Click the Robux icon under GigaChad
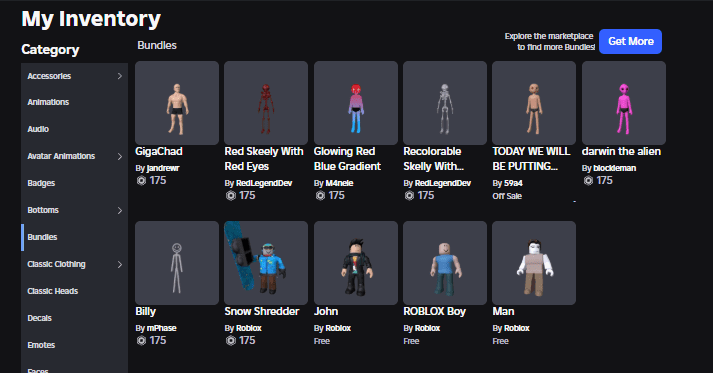Viewport: 713px width, 373px height. click(141, 181)
